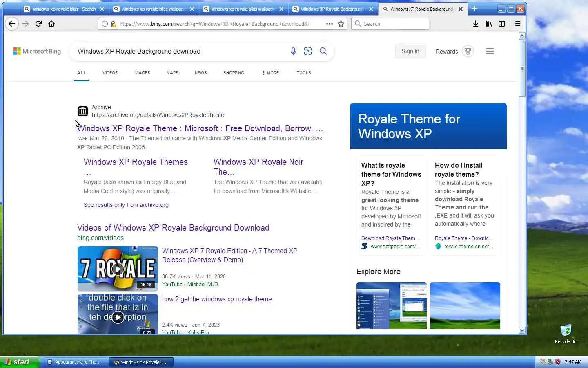Reload the current page
Image resolution: width=588 pixels, height=368 pixels.
[38, 24]
